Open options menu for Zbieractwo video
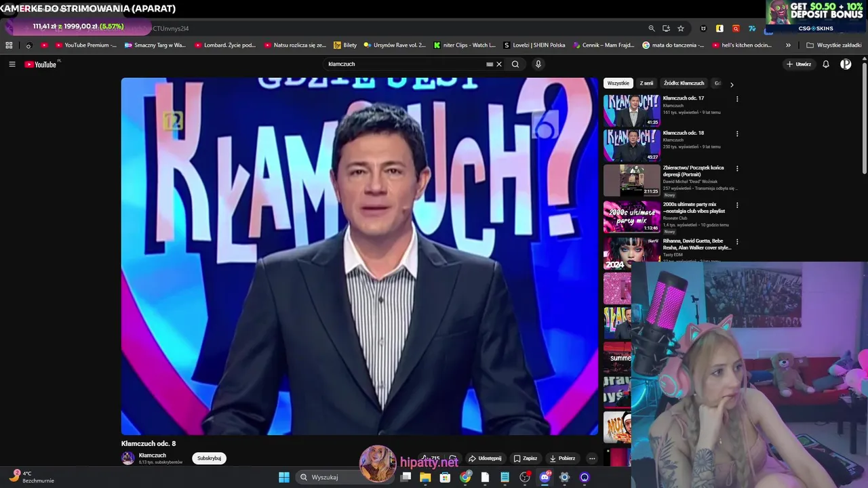The height and width of the screenshot is (488, 868). (737, 168)
